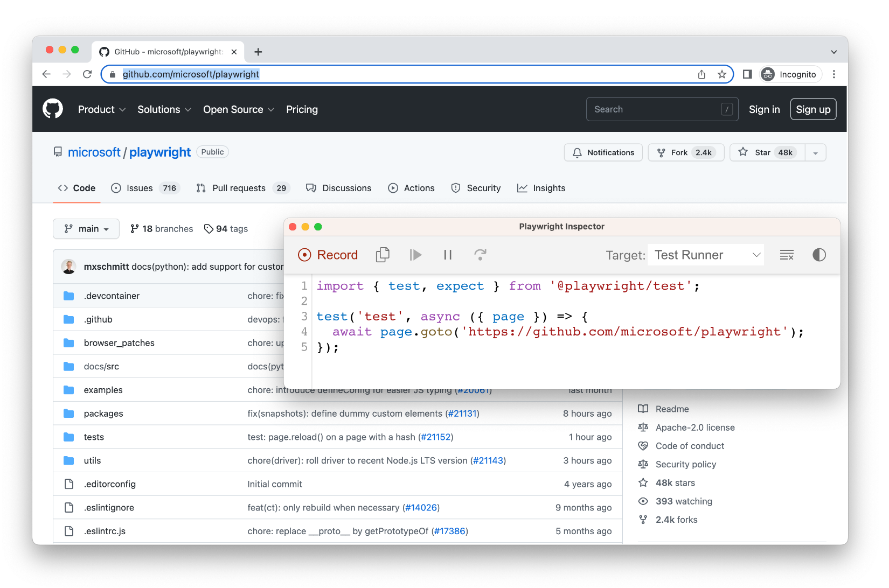Toggle the color theme half-circle icon
This screenshot has width=889, height=588.
tap(819, 255)
